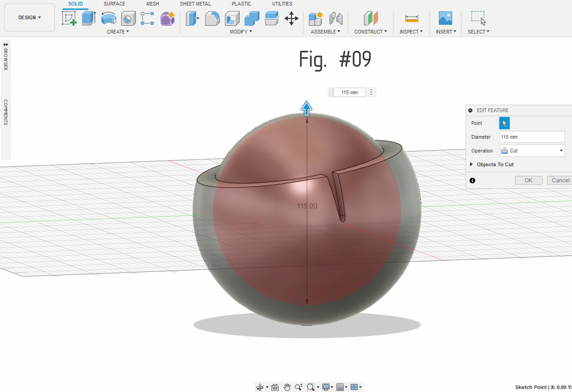Open the Create Form tool
572x392 pixels.
point(168,18)
